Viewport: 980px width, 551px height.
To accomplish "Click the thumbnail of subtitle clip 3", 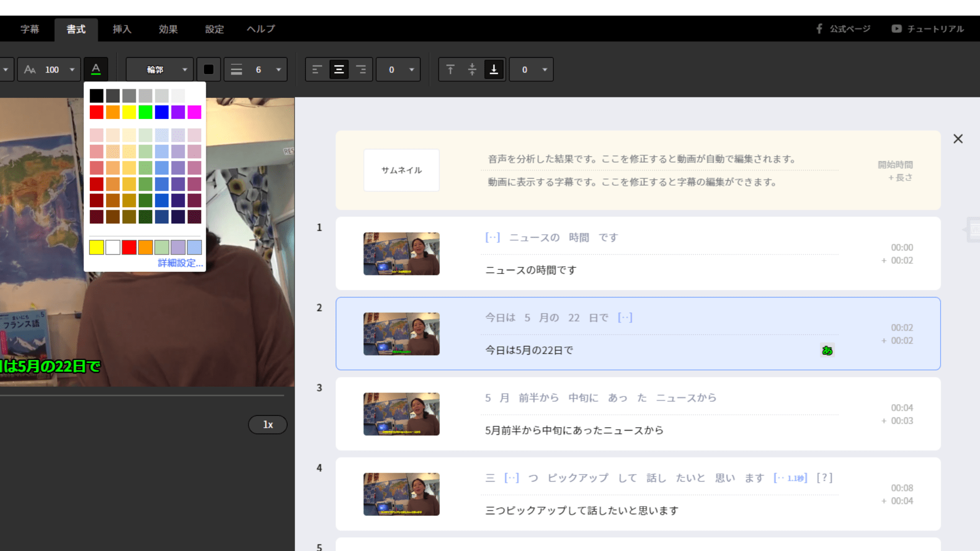I will [401, 414].
